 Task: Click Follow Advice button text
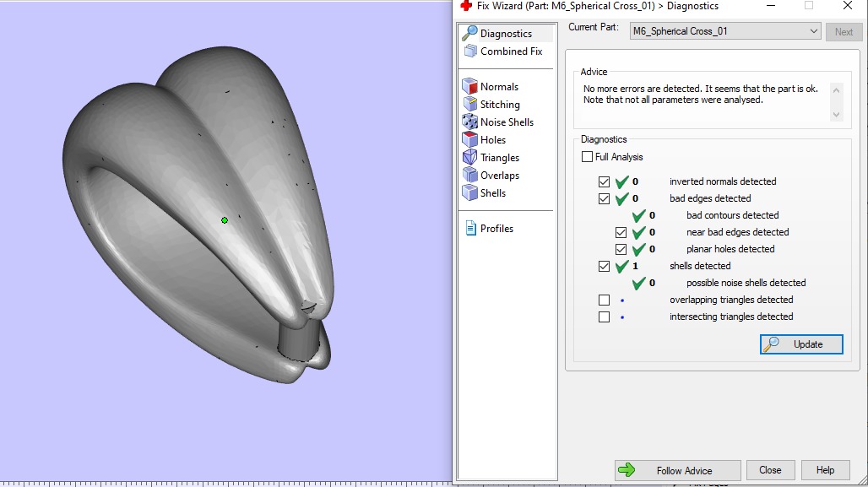pos(684,471)
